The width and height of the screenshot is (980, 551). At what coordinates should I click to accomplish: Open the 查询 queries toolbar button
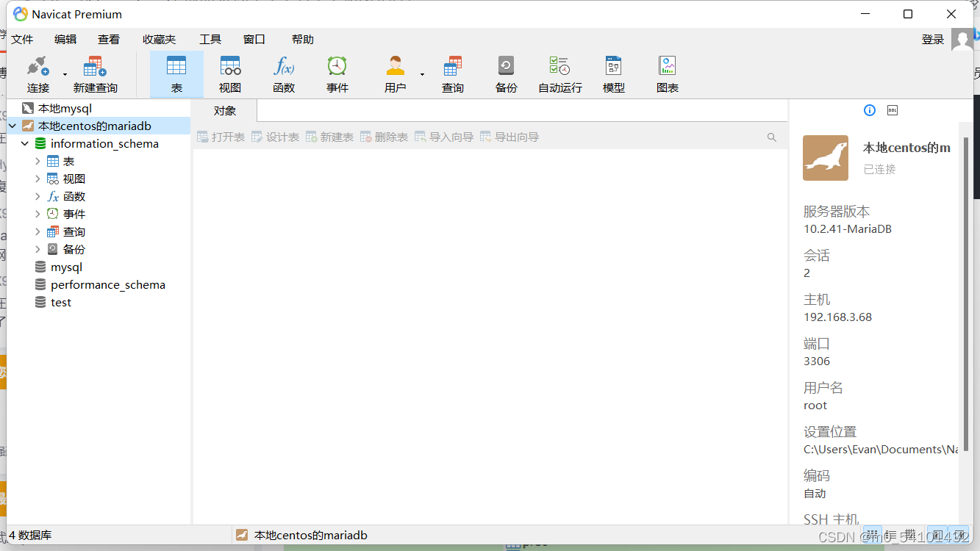click(x=453, y=74)
